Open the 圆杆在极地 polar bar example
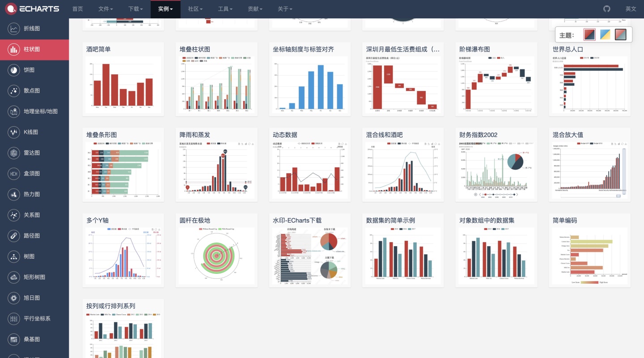The height and width of the screenshot is (358, 644). tap(216, 255)
